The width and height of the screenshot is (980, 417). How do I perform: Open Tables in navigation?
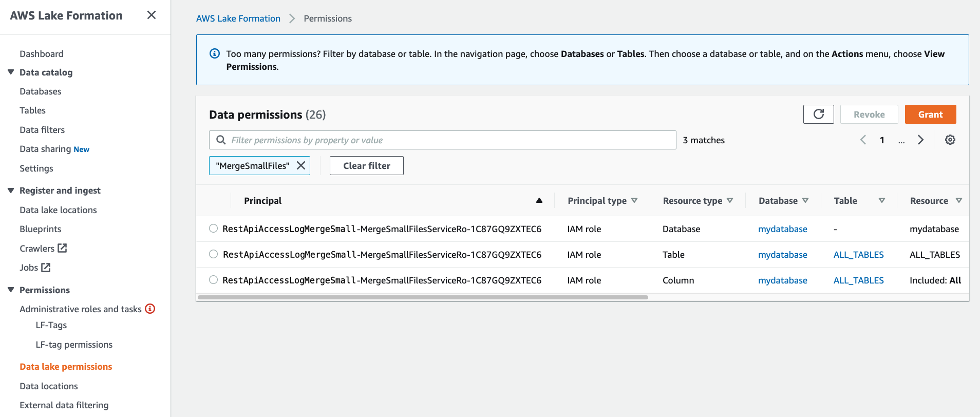pyautogui.click(x=32, y=110)
